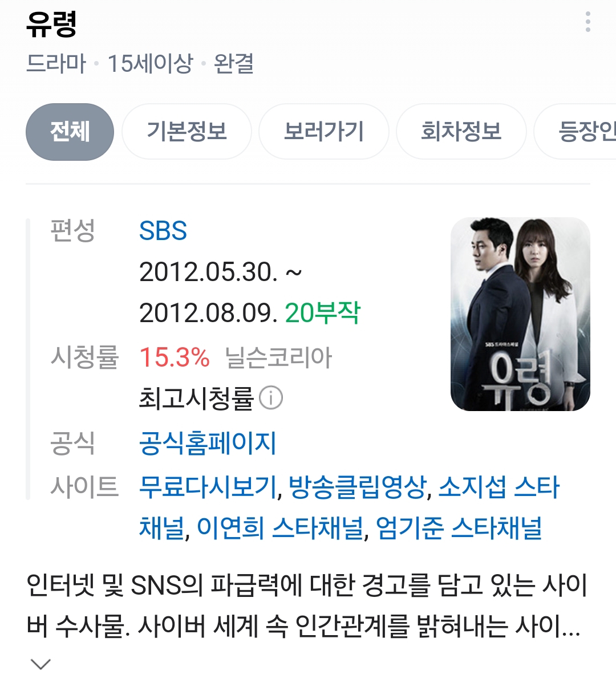Select the 전체 tab

70,132
